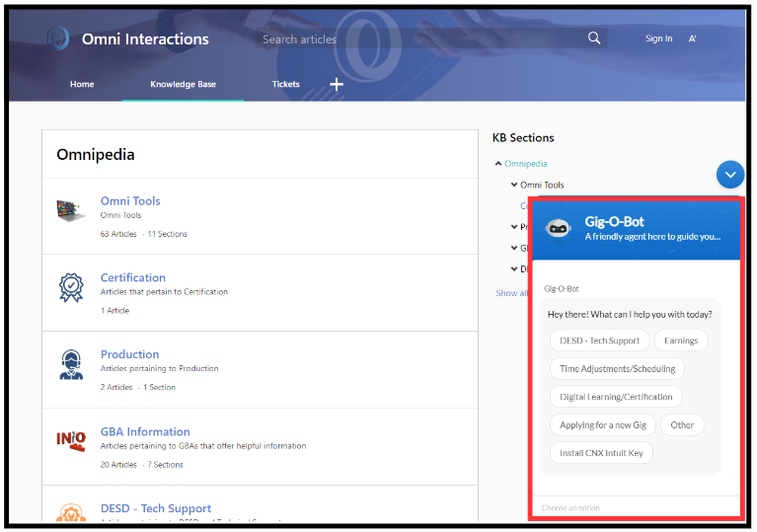The image size is (757, 532).
Task: Choose Digital Learning/Certification chat option
Action: click(x=616, y=397)
